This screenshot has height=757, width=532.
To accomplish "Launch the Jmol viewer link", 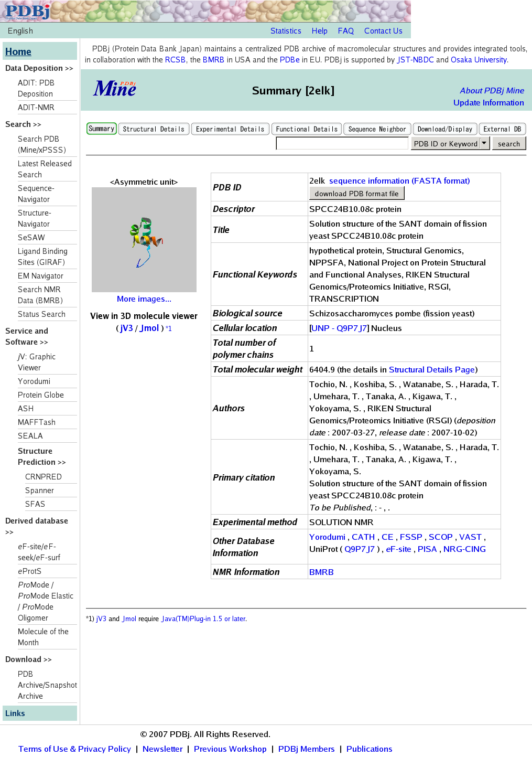I will 149,328.
